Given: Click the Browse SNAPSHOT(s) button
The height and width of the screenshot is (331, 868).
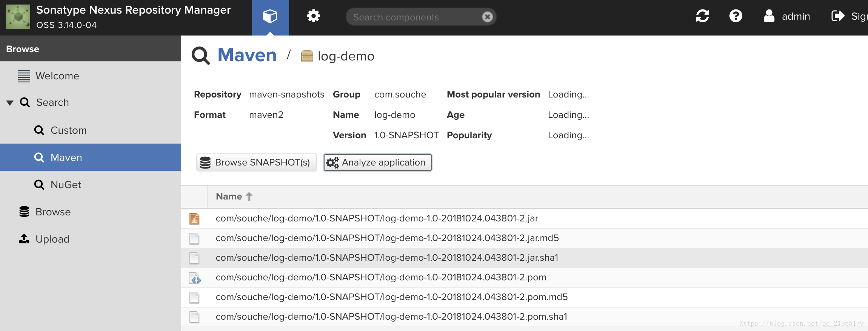Looking at the screenshot, I should click(x=257, y=162).
